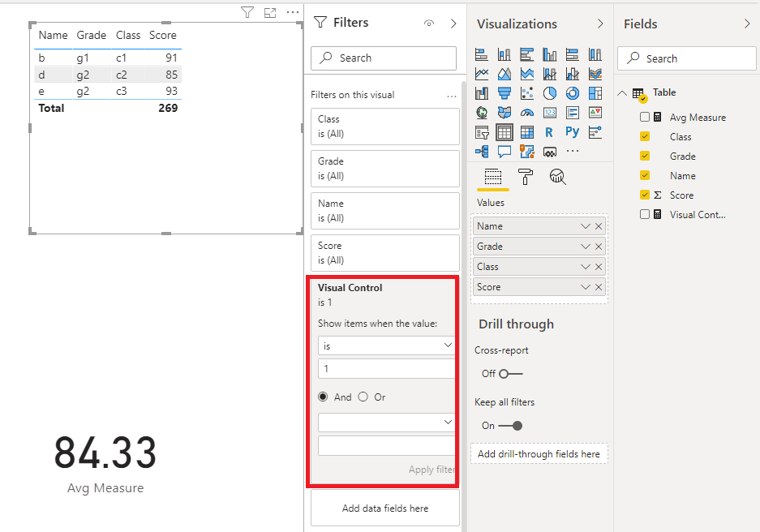Switch to the Analytics magnifier tab
Image resolution: width=760 pixels, height=532 pixels.
(x=558, y=177)
